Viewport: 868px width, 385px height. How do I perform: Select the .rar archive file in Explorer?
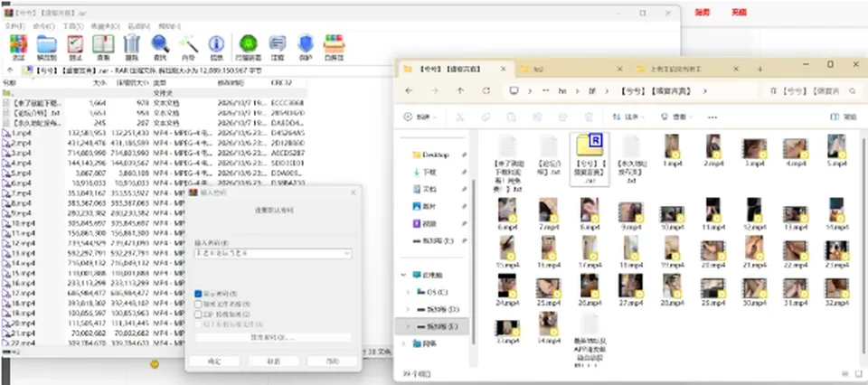click(590, 159)
